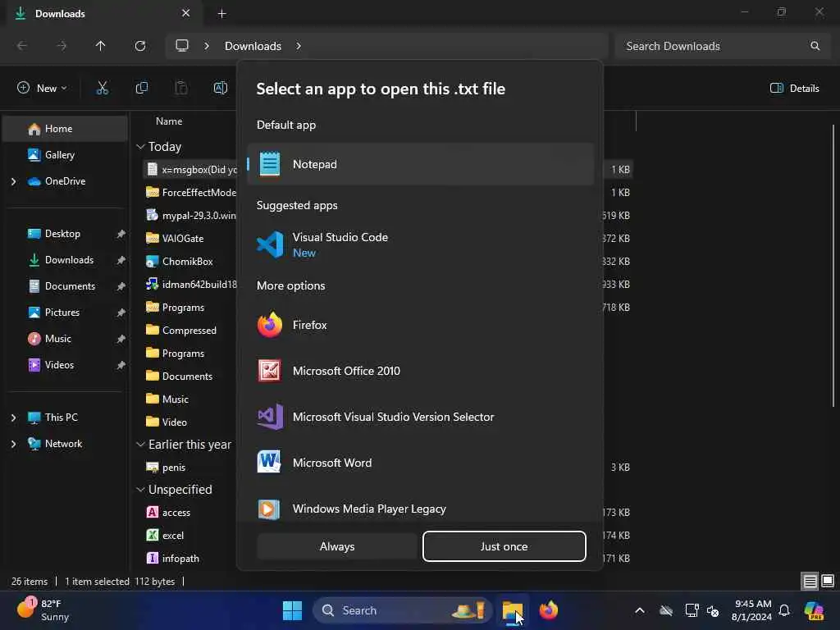Open the notification bell
The image size is (840, 630).
click(785, 610)
